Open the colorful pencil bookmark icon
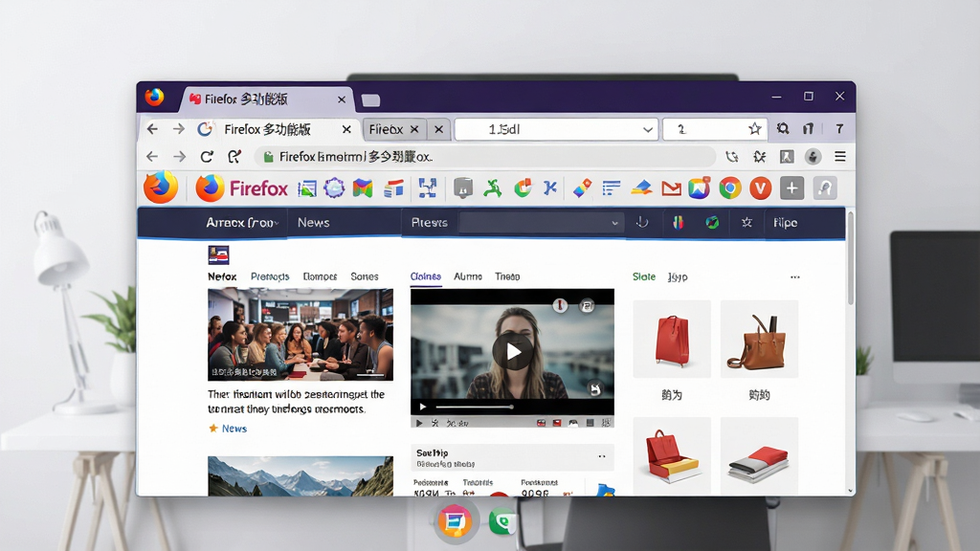980x551 pixels. coord(582,188)
